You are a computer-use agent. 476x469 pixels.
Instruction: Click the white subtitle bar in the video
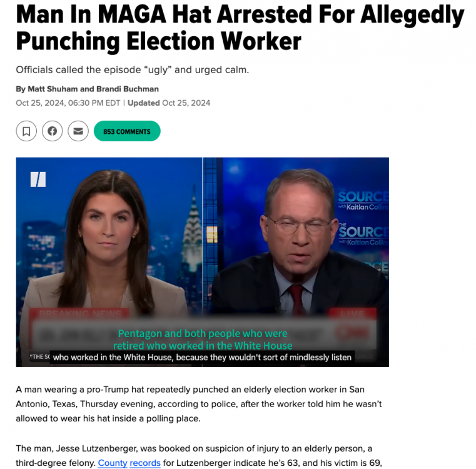pyautogui.click(x=202, y=357)
